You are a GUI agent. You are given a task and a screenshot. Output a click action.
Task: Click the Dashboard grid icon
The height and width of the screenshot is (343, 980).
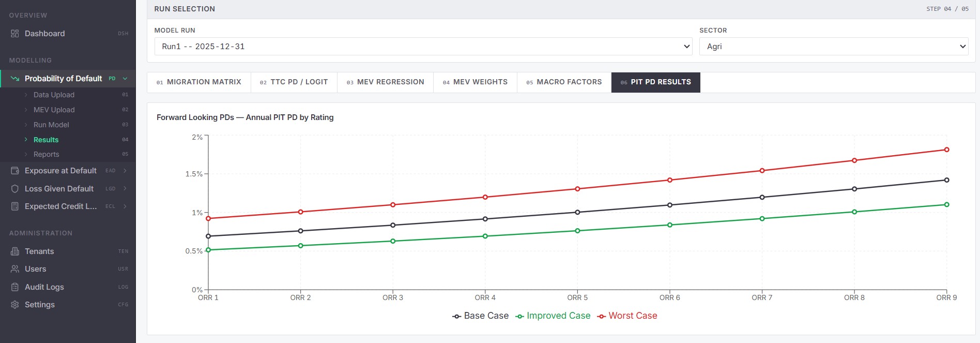point(15,34)
